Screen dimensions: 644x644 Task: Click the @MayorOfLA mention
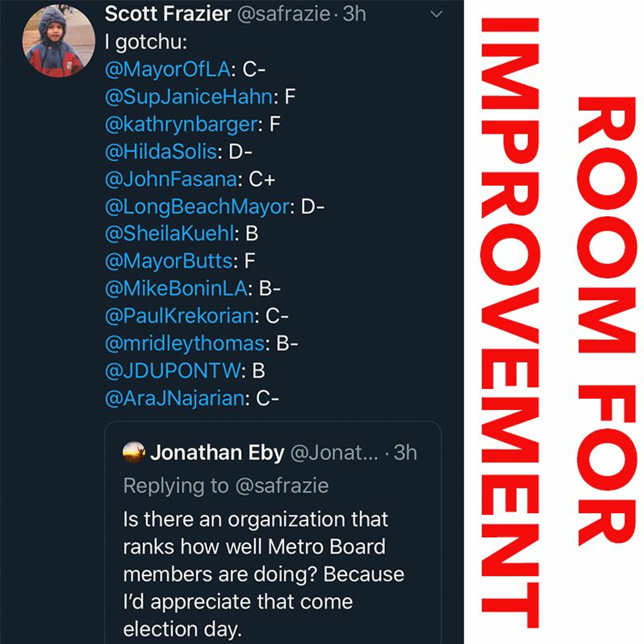(168, 69)
